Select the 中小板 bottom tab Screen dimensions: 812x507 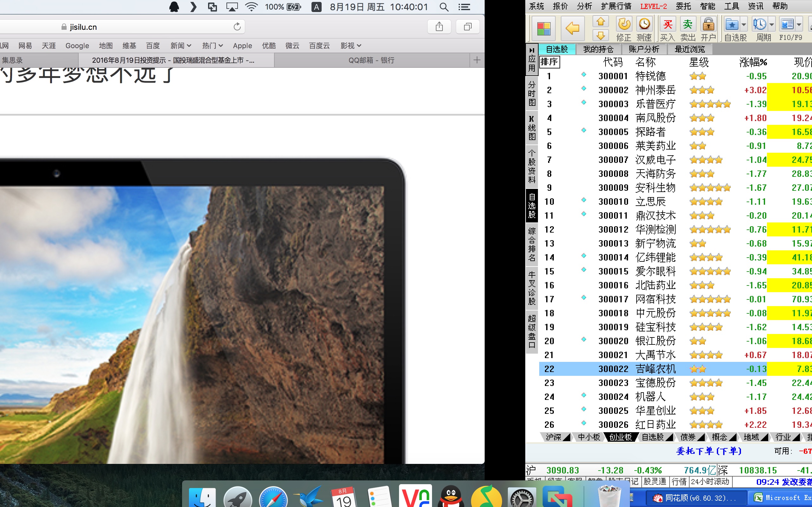(x=589, y=437)
